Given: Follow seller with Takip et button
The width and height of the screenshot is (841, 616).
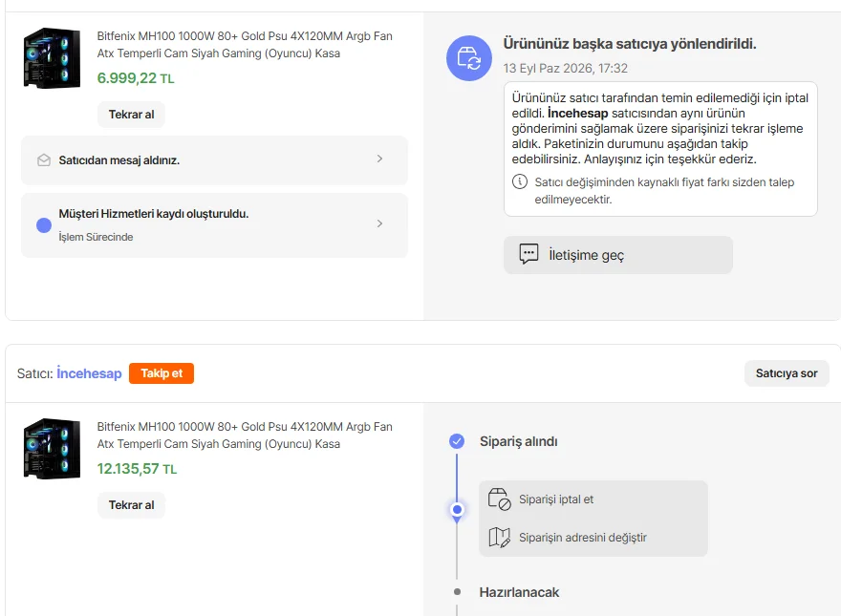Looking at the screenshot, I should [162, 373].
